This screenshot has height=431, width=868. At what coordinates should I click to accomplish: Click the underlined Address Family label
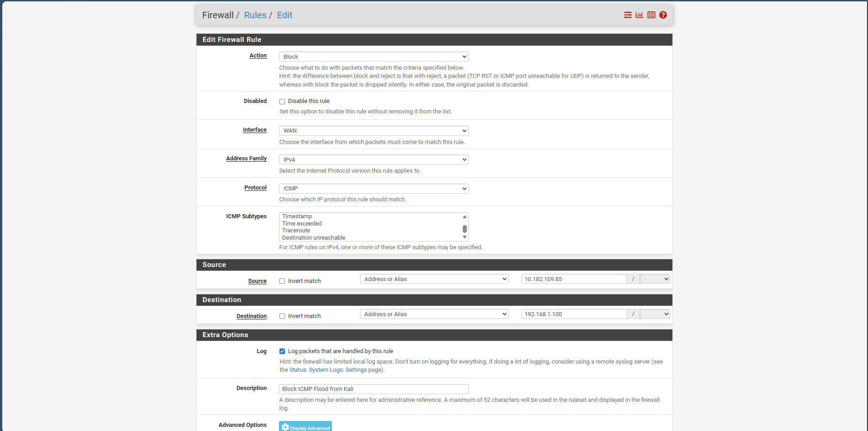(x=246, y=159)
